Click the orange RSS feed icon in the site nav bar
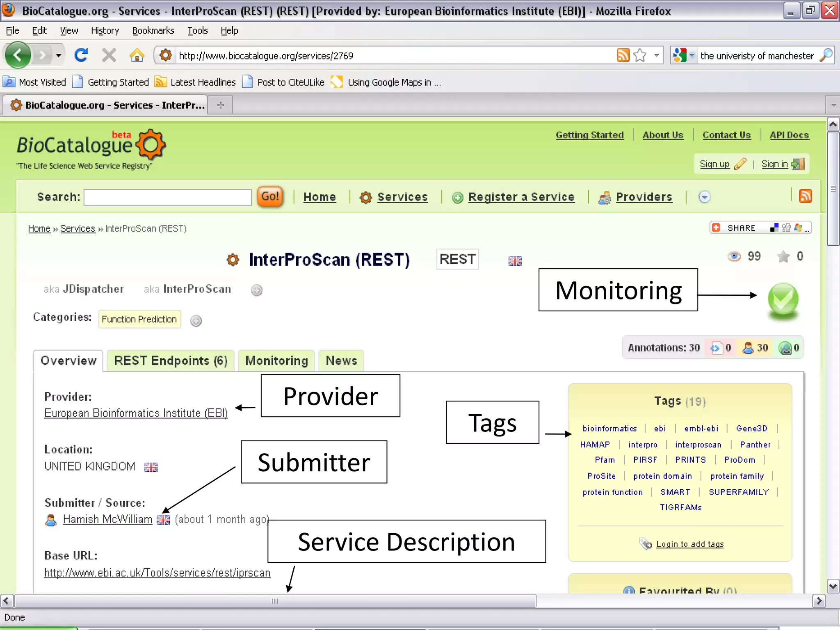 tap(805, 196)
